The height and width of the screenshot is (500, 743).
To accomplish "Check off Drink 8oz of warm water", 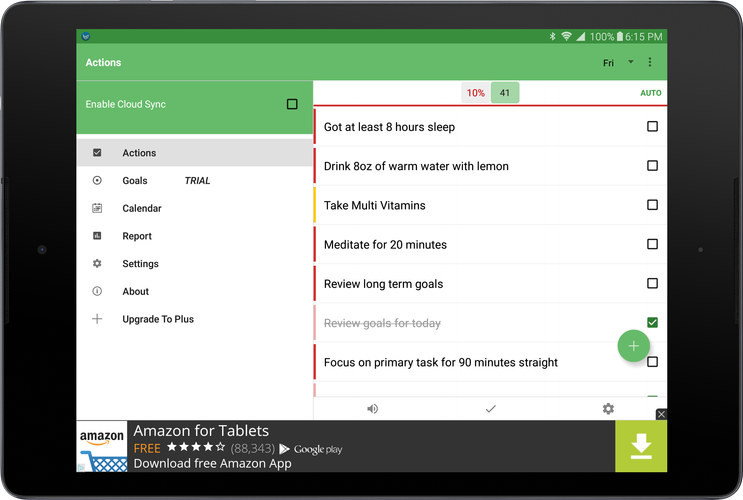I will click(x=652, y=166).
